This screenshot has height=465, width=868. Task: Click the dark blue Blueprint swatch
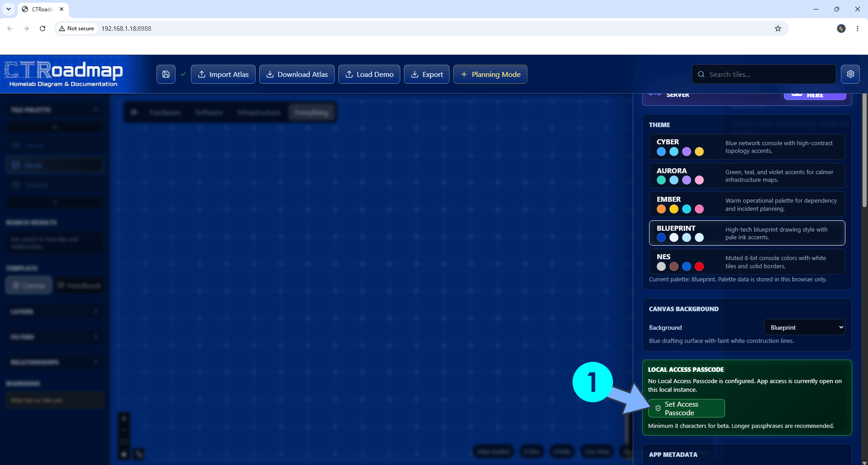tap(661, 237)
